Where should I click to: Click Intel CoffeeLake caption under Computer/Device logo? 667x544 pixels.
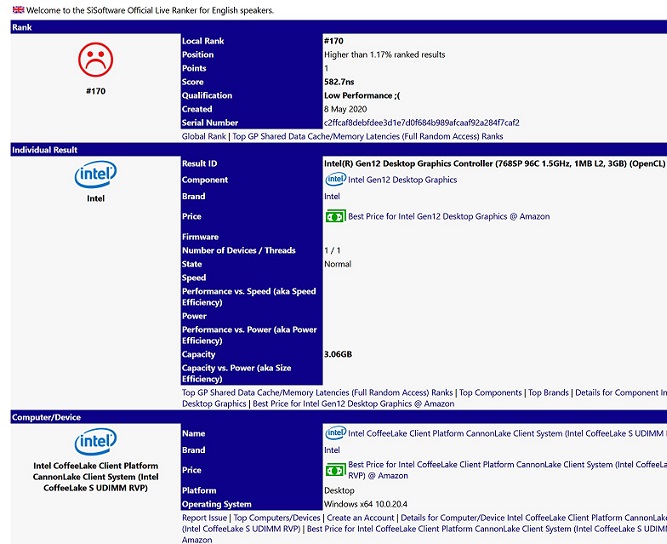[96, 477]
